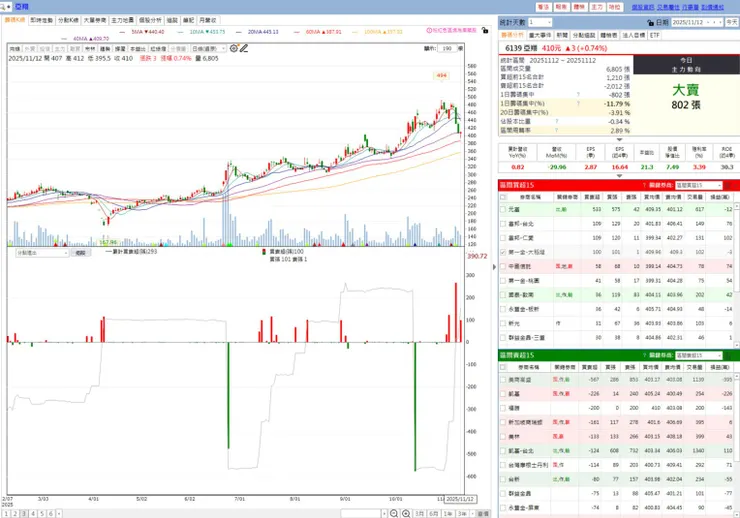Screen dimensions: 740x518
Task: Expand the arrow below the statistics summary
Action: (x=620, y=140)
